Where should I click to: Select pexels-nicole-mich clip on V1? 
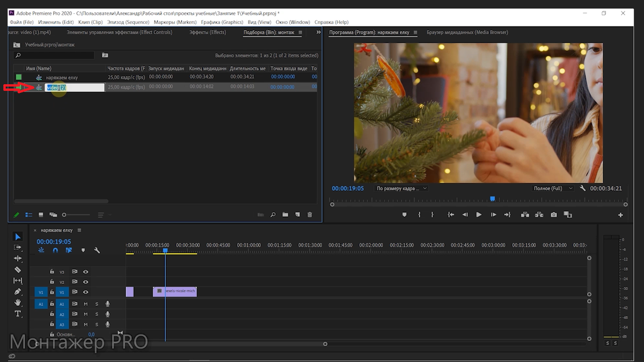pyautogui.click(x=175, y=292)
